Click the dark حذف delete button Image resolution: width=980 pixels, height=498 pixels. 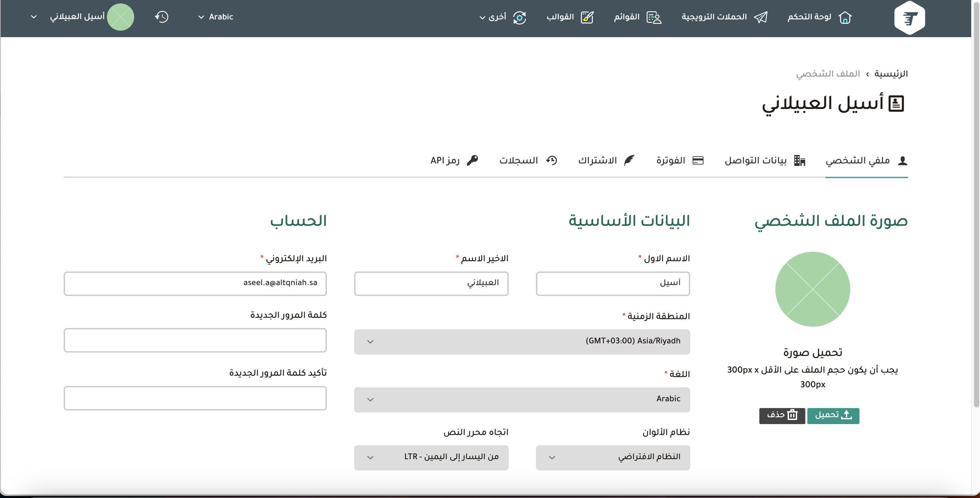[782, 416]
